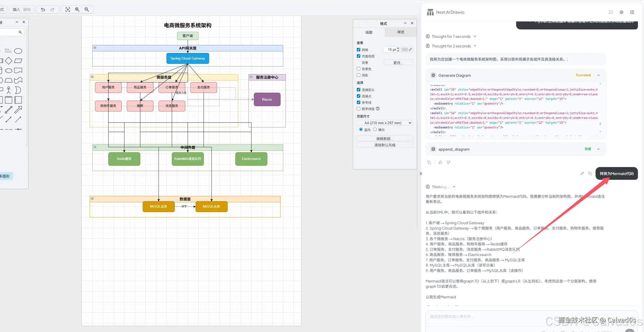This screenshot has width=644, height=332.
Task: Open Next AI Drawio settings gear
Action: [x=622, y=12]
